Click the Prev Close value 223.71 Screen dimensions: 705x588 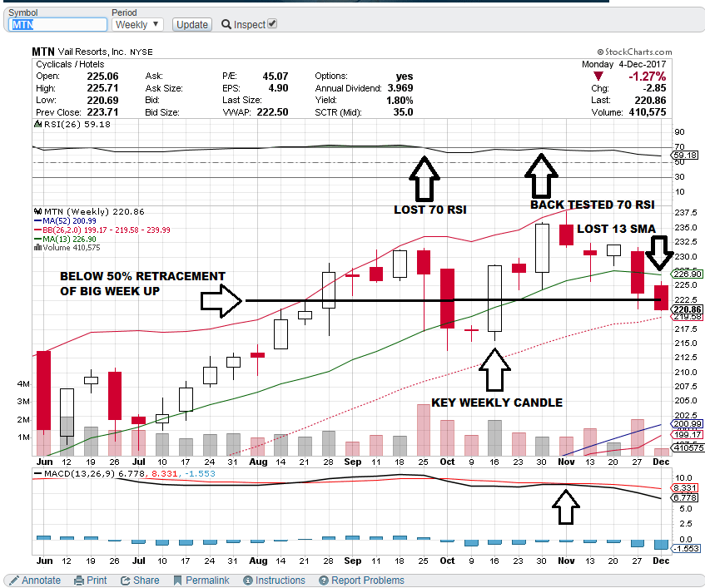pyautogui.click(x=102, y=111)
